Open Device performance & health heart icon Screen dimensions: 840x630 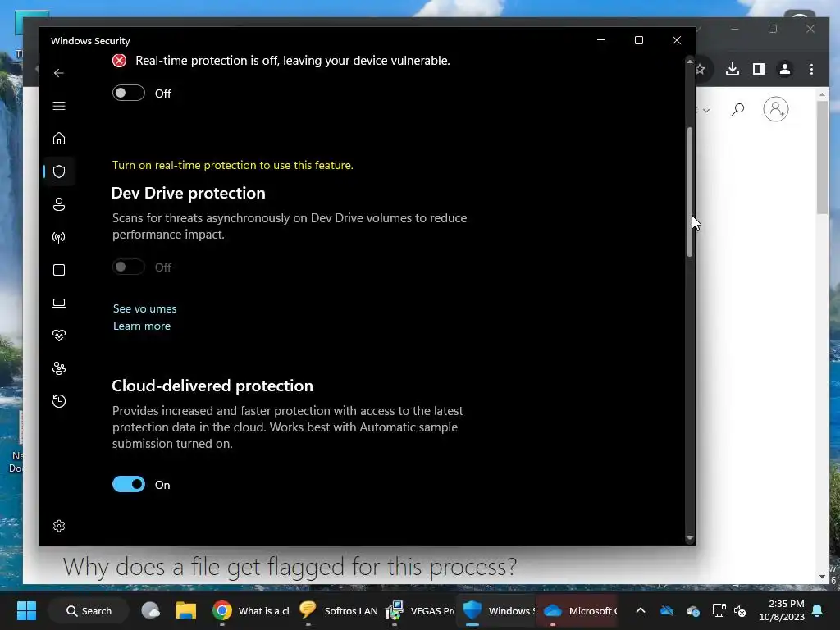(59, 336)
